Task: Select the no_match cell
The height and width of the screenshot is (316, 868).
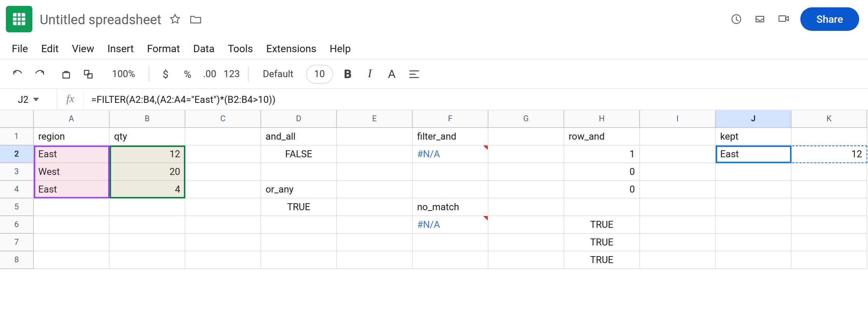Action: point(450,207)
